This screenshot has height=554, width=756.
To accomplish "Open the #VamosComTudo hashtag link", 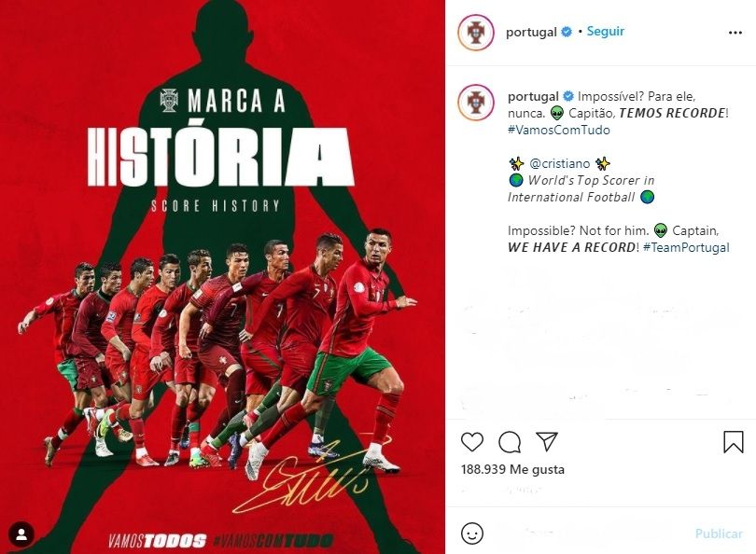I will 559,130.
